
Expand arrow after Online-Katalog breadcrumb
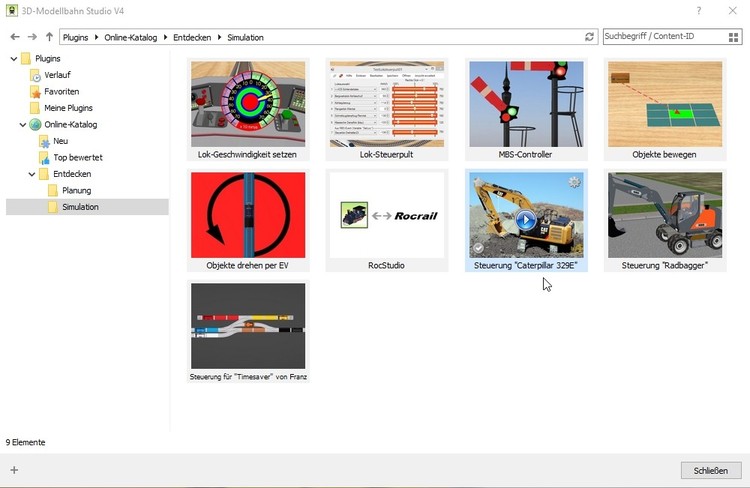[165, 37]
